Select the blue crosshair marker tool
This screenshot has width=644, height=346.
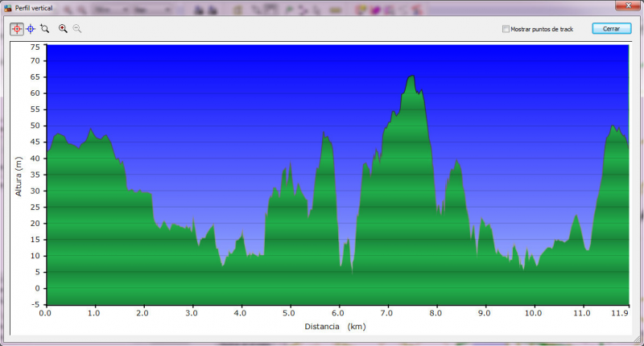pyautogui.click(x=31, y=28)
